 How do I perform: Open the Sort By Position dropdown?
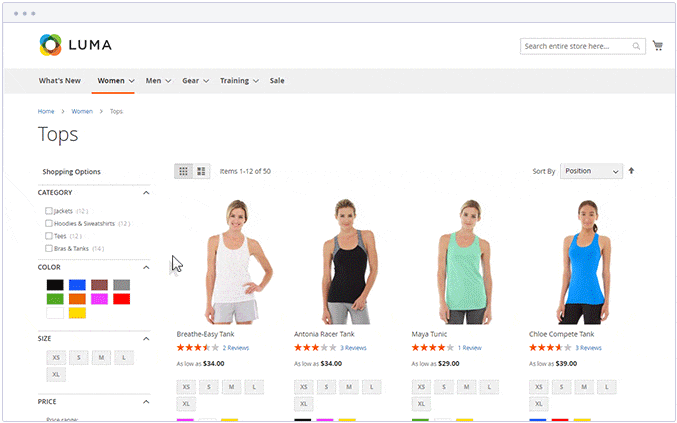click(x=591, y=171)
